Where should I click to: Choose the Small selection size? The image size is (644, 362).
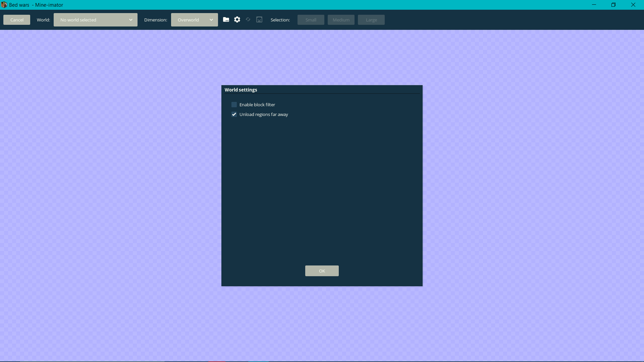[310, 20]
